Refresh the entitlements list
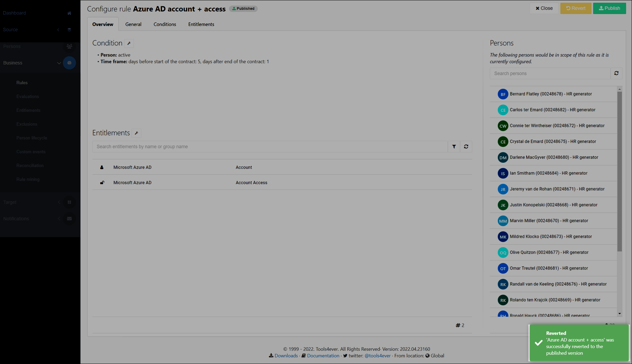Screen dimensions: 632x364 466,147
